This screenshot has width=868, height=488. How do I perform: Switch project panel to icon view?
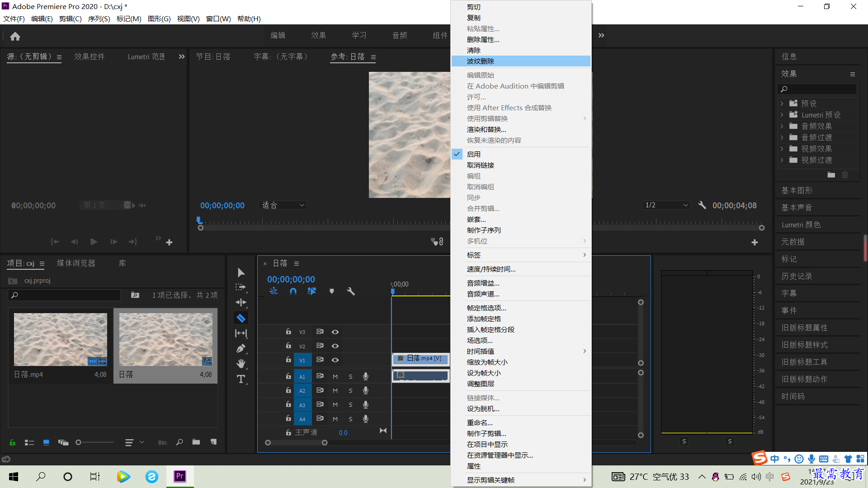46,442
